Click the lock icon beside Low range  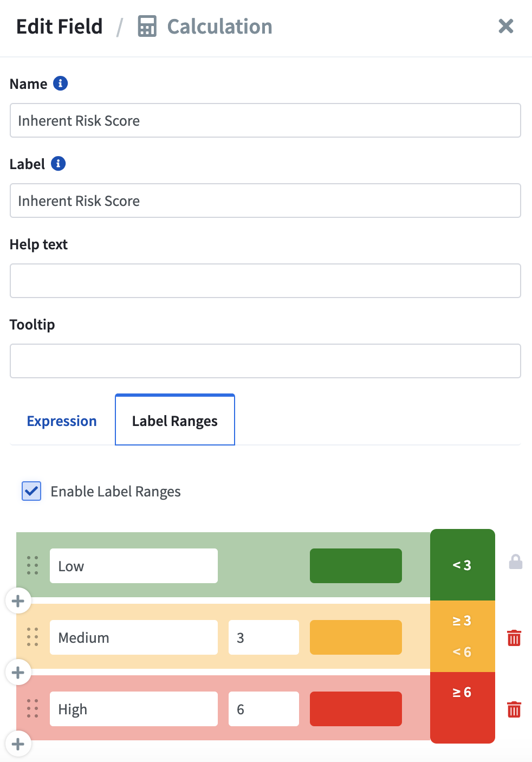pyautogui.click(x=516, y=562)
